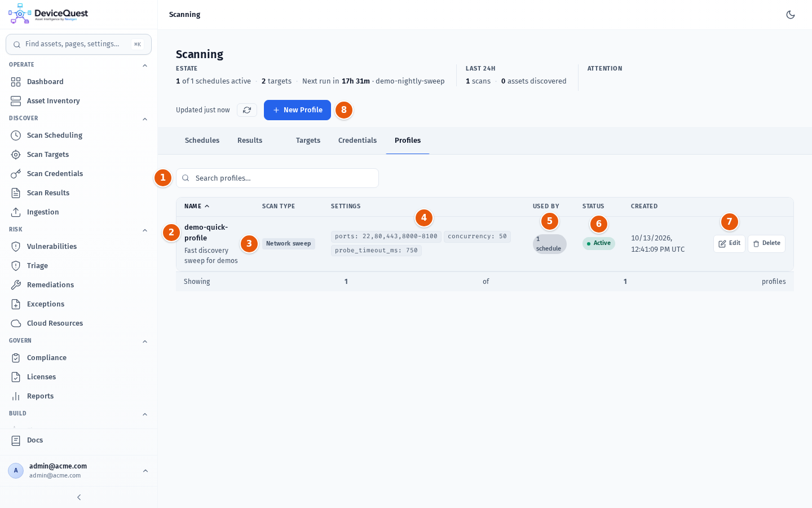This screenshot has width=812, height=508.
Task: Edit the demo-quick-profile
Action: click(729, 244)
